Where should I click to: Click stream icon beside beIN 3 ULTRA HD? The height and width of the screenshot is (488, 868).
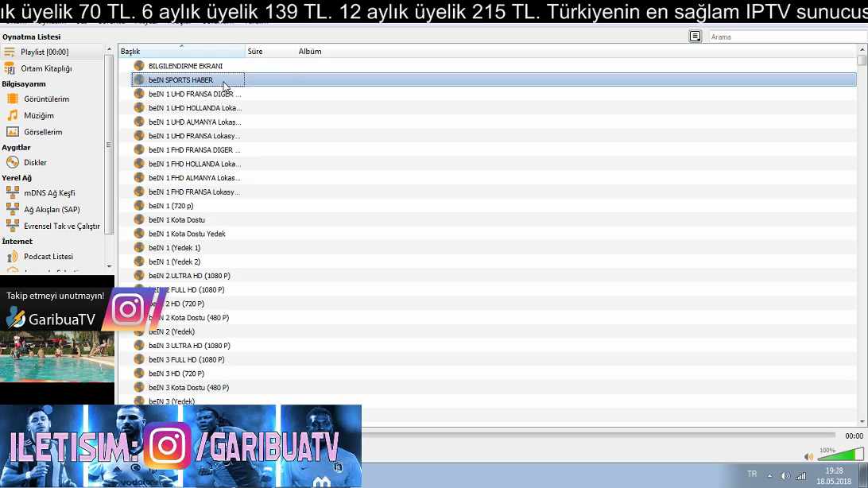click(139, 346)
